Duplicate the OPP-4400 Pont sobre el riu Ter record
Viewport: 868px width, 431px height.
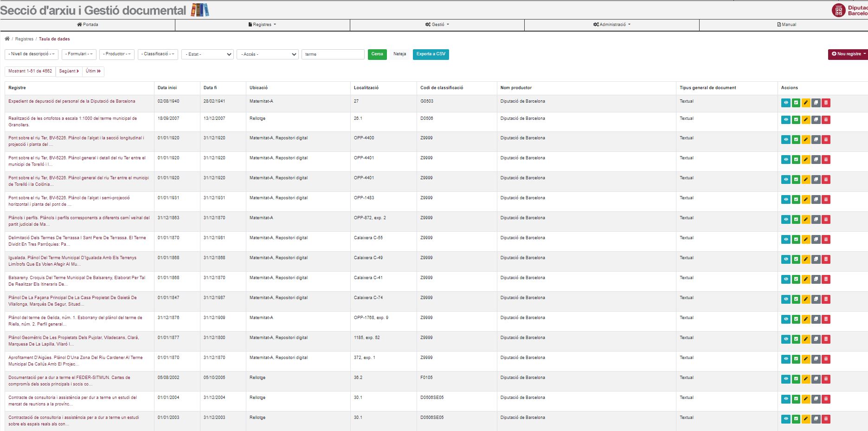[x=816, y=139]
